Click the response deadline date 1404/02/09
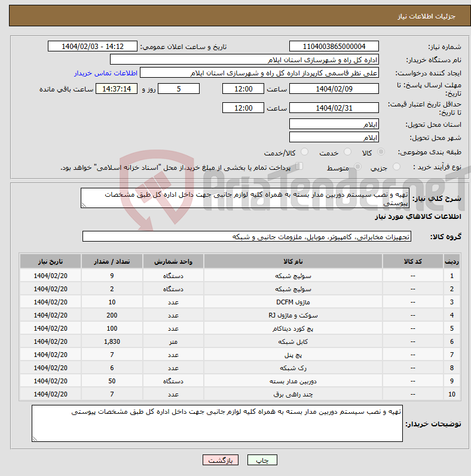 334,89
